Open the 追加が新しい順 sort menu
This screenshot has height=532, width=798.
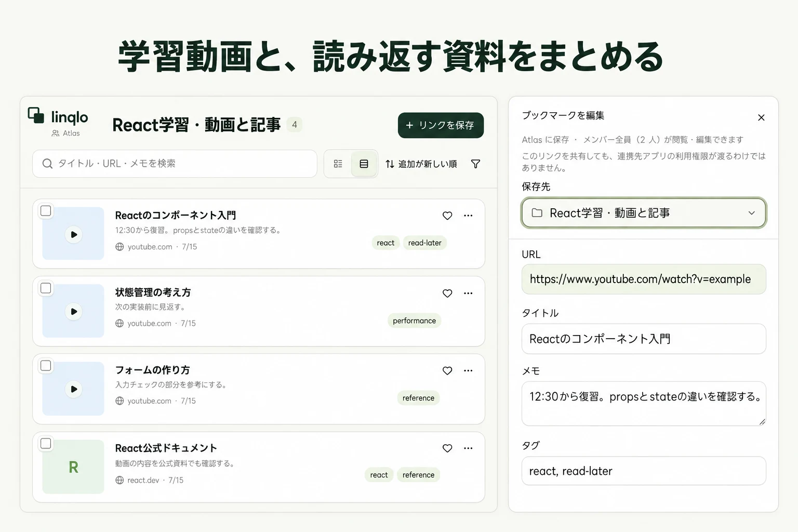click(421, 164)
